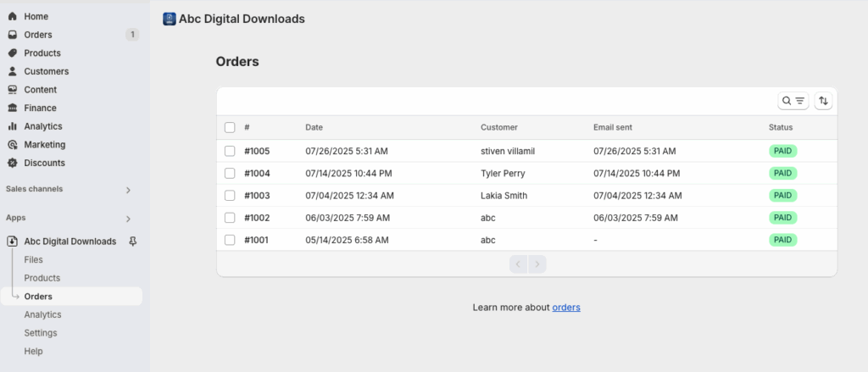868x372 pixels.
Task: Click the Analytics bar chart icon
Action: pos(12,126)
